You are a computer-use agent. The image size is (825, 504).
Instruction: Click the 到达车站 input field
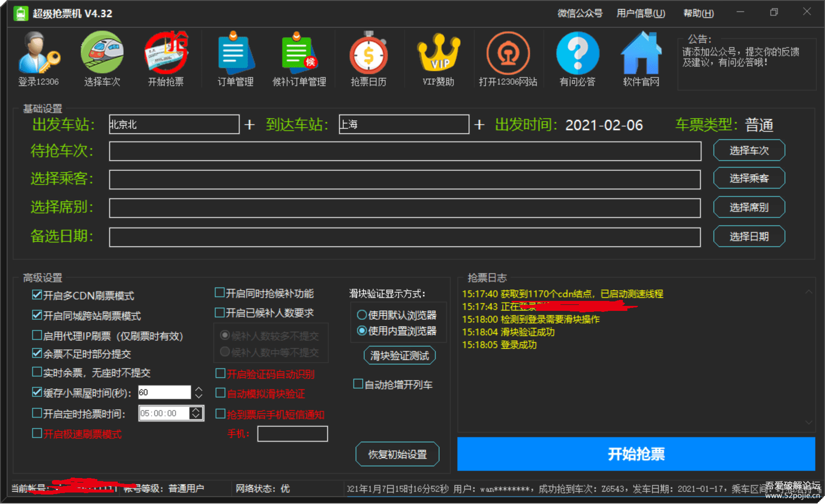(x=404, y=124)
